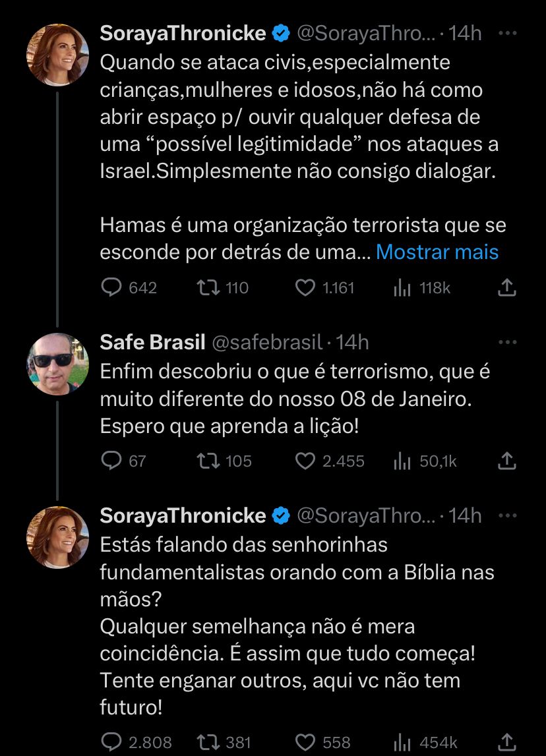Open more options on Soraya's last reply
The height and width of the screenshot is (756, 546).
[507, 515]
